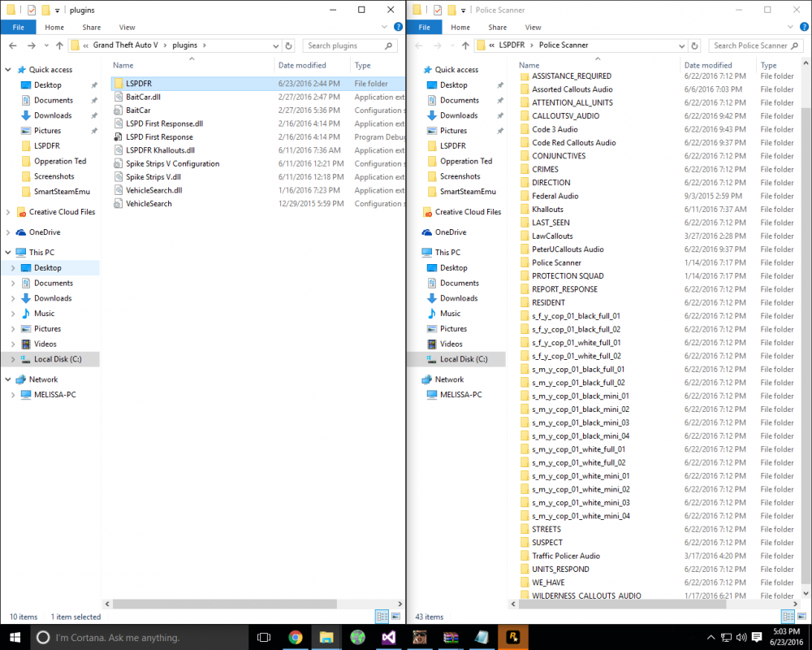Expand OneDrive node in plugins sidebar

click(x=8, y=232)
